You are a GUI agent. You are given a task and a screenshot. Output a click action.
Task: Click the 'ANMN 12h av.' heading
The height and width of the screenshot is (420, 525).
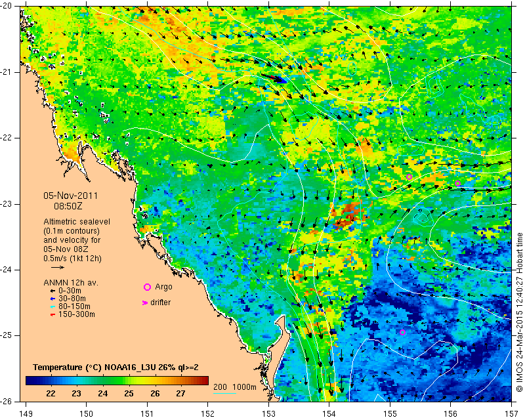pos(71,283)
